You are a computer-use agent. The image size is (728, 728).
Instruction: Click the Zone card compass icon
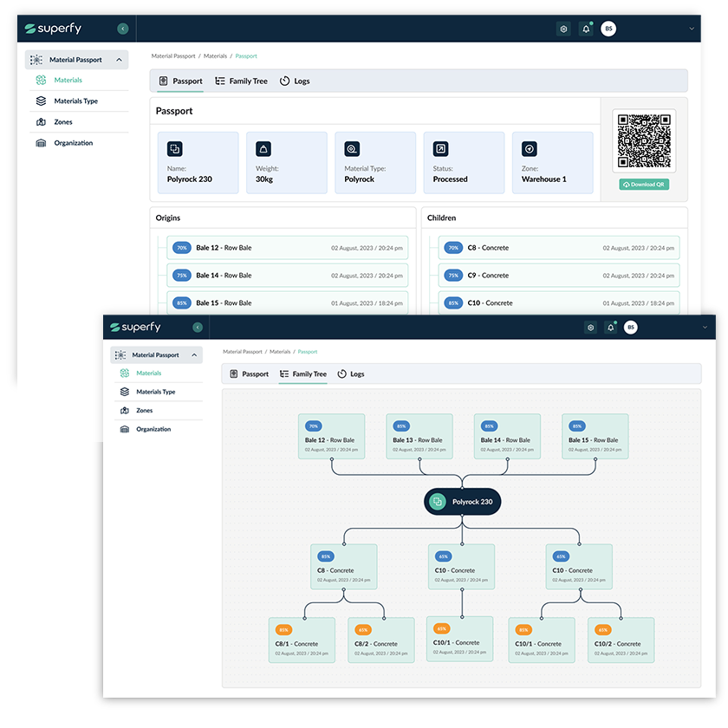click(529, 148)
